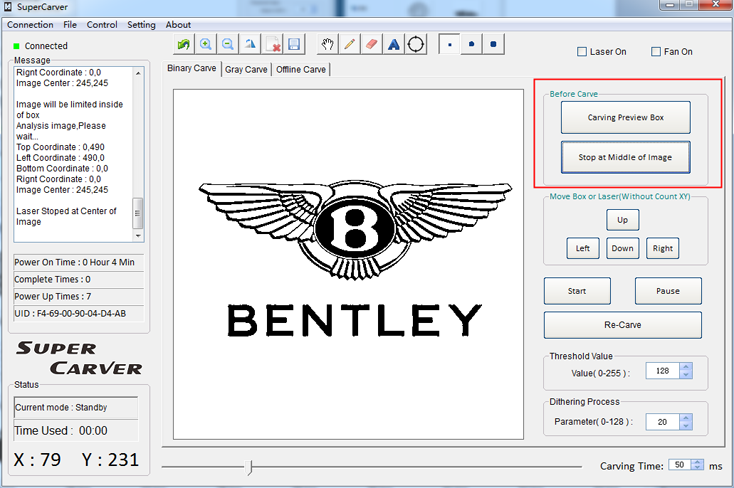Image resolution: width=734 pixels, height=488 pixels.
Task: Increase Carving Time with up arrow
Action: (x=697, y=462)
